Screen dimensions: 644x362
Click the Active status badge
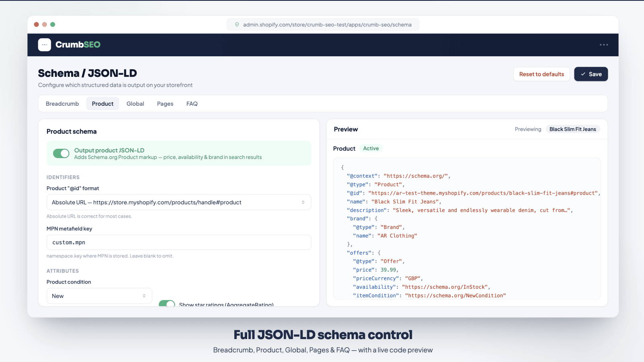pyautogui.click(x=371, y=148)
